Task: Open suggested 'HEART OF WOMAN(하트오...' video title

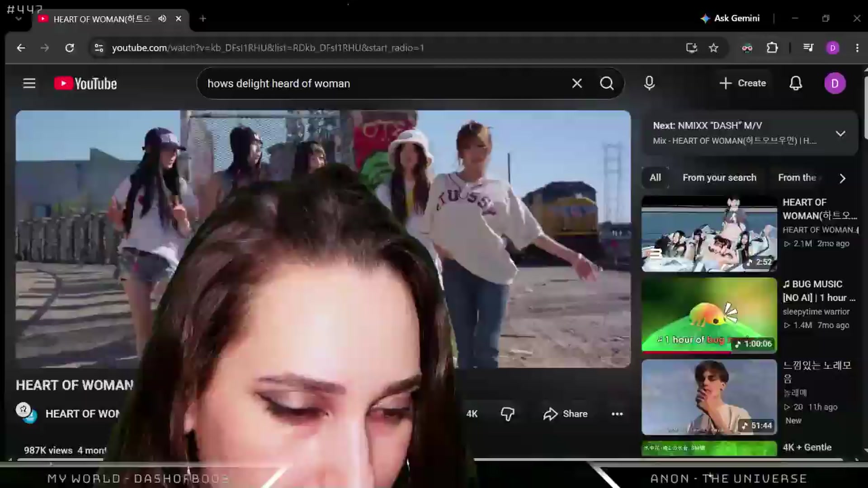Action: point(819,209)
